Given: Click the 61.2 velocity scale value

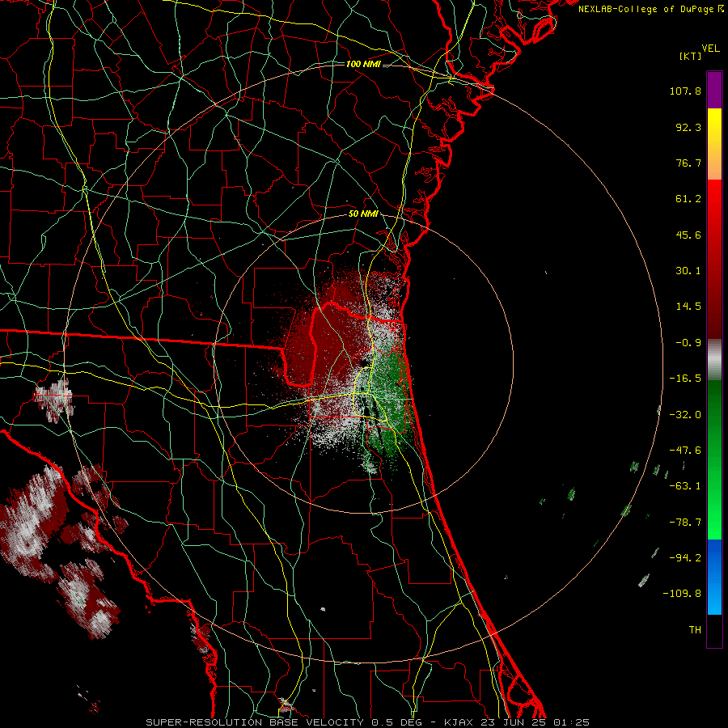Looking at the screenshot, I should pos(688,199).
